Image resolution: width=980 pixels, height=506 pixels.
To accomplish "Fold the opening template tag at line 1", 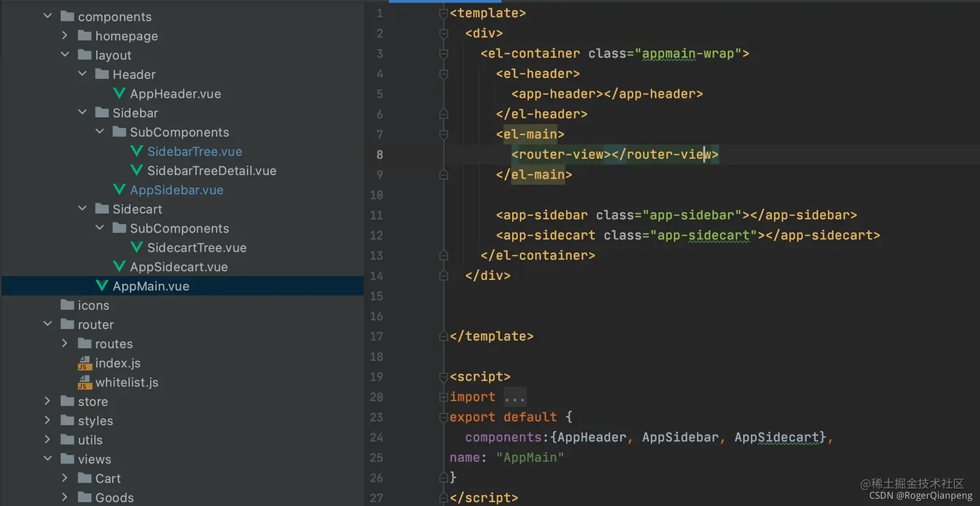I will tap(443, 13).
